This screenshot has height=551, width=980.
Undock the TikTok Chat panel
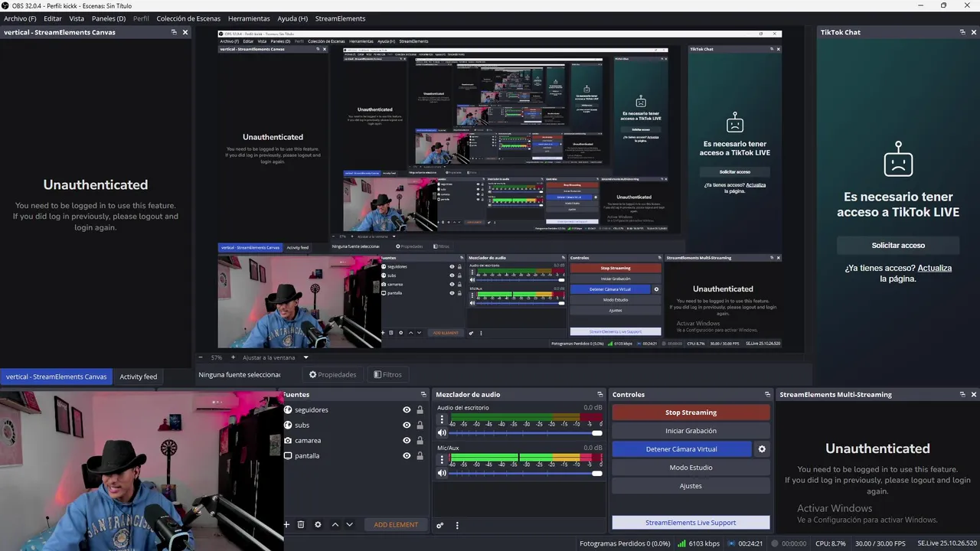coord(962,32)
